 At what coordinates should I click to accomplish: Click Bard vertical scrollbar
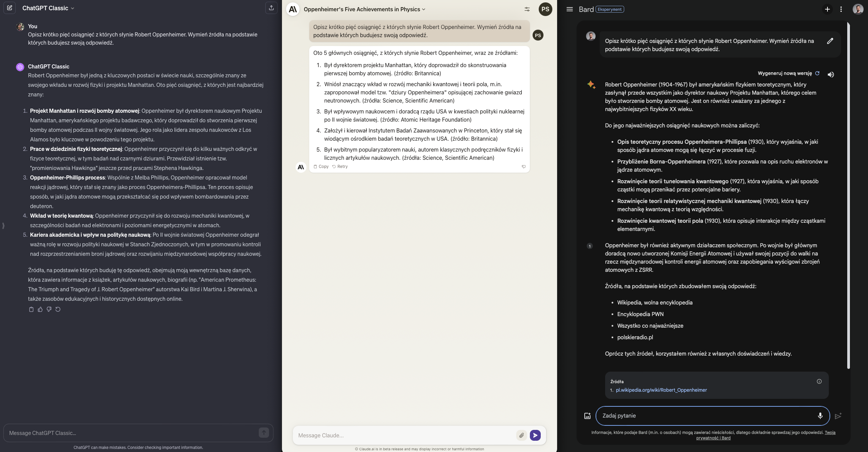pyautogui.click(x=848, y=195)
